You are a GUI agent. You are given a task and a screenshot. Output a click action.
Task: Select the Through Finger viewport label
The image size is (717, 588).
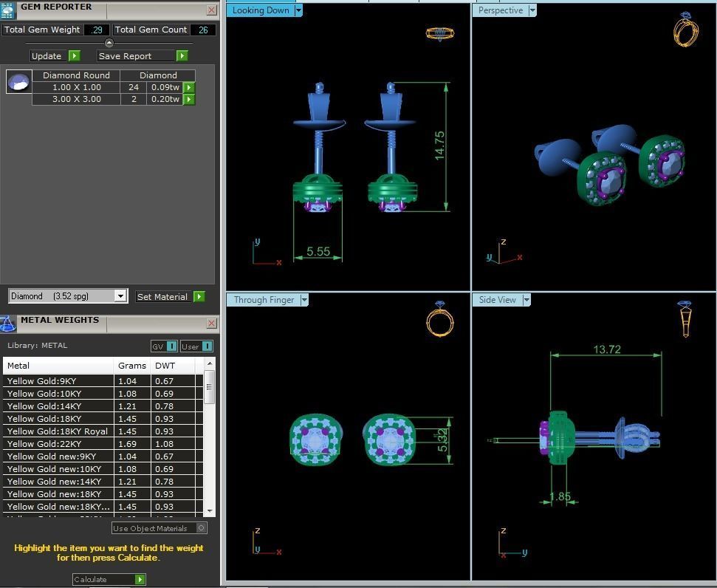click(264, 300)
